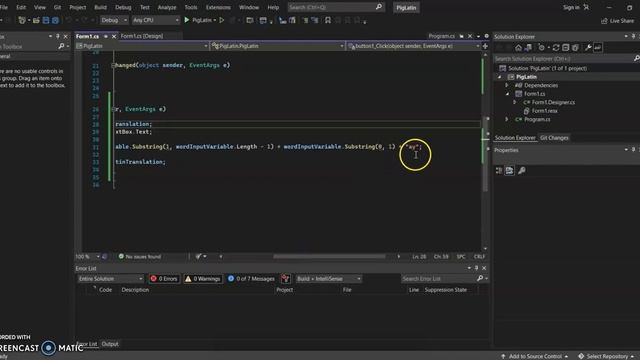Click the Save All icon in the toolbar

point(55,20)
